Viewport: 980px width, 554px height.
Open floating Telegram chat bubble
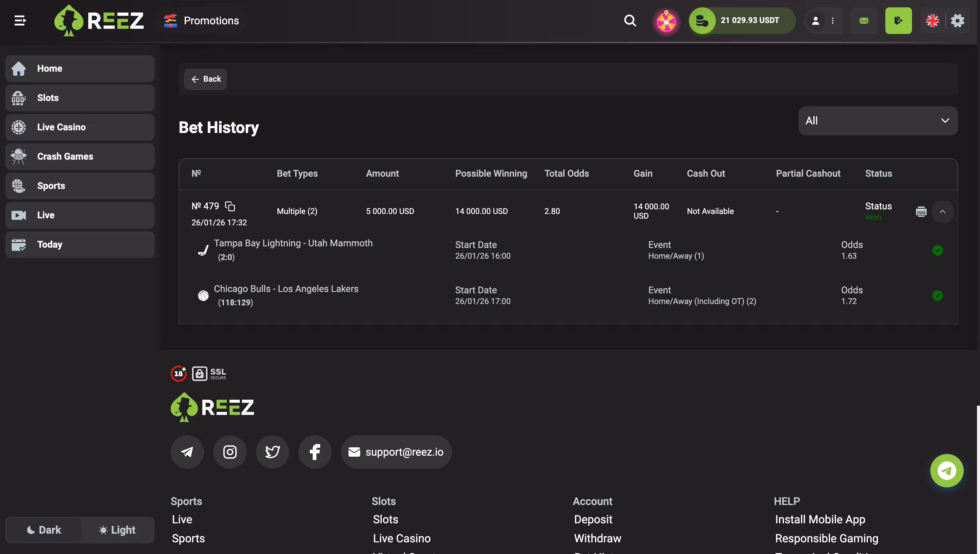pos(947,471)
